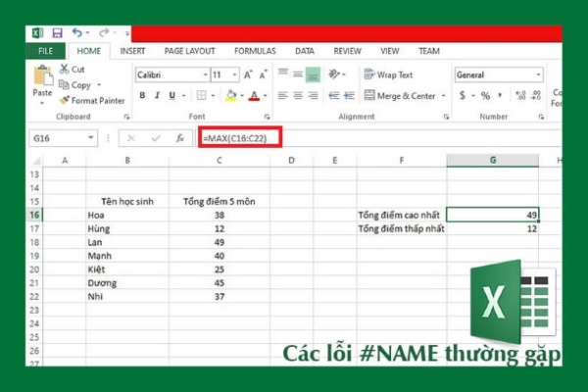This screenshot has width=588, height=392.
Task: Open the Calibri font name dropdown
Action: (204, 74)
